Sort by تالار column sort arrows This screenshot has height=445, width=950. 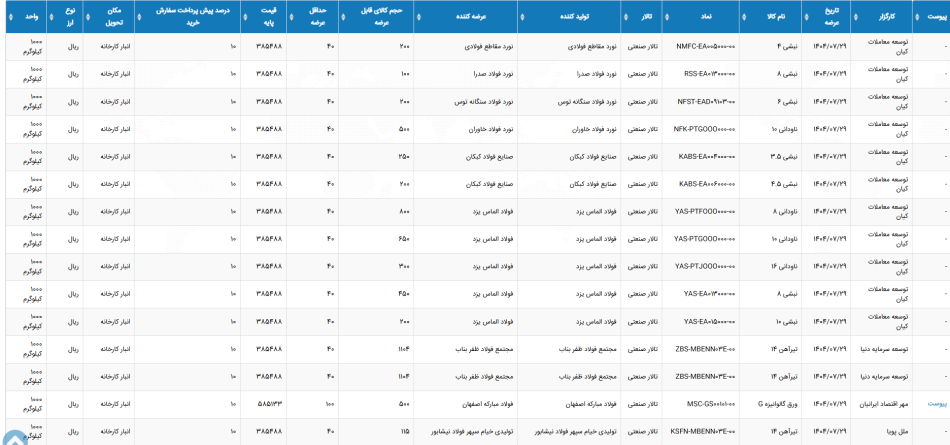[x=626, y=16]
